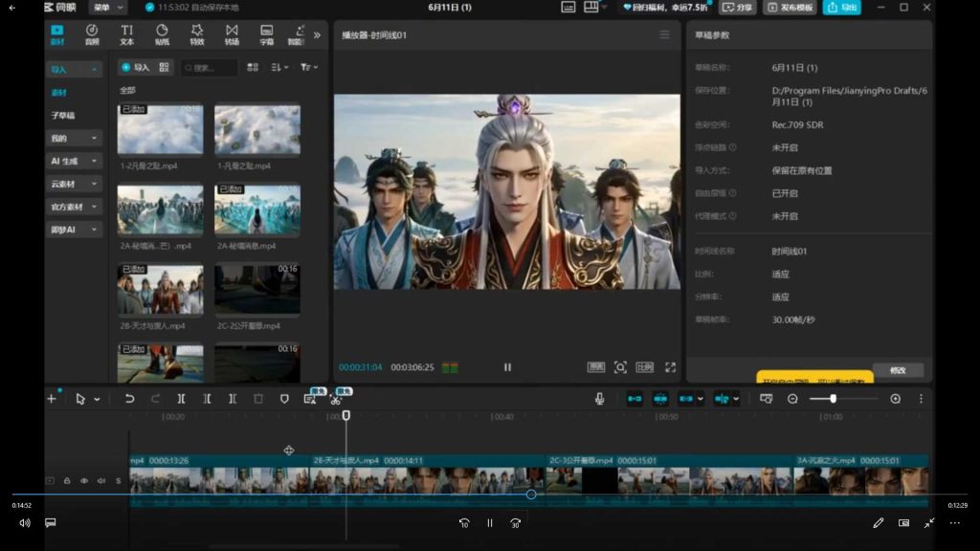Open the 贴纸 stickers tab

162,34
